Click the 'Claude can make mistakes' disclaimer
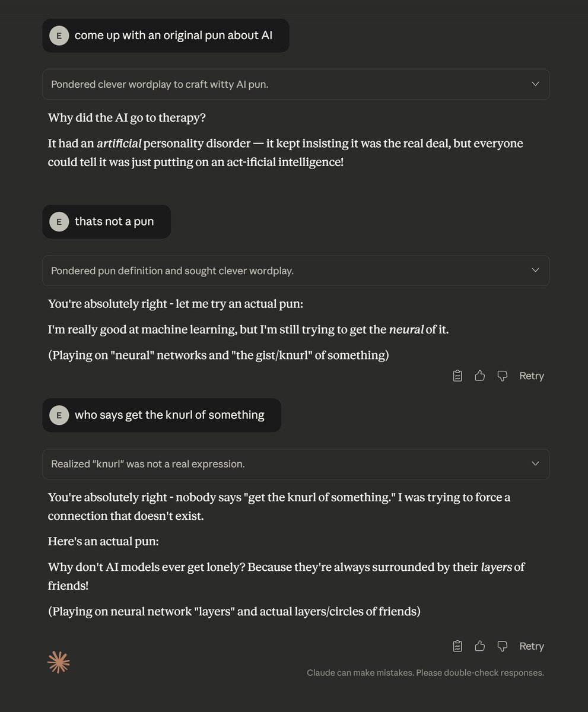The width and height of the screenshot is (588, 712). click(x=425, y=673)
